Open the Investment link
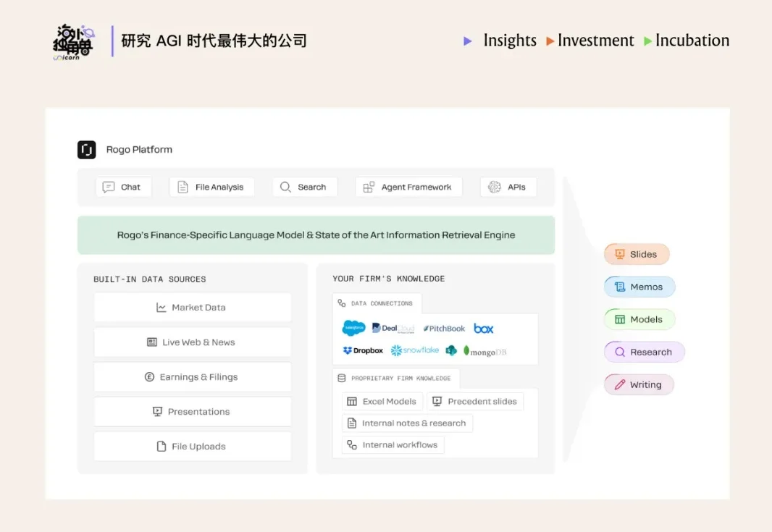 pos(595,41)
